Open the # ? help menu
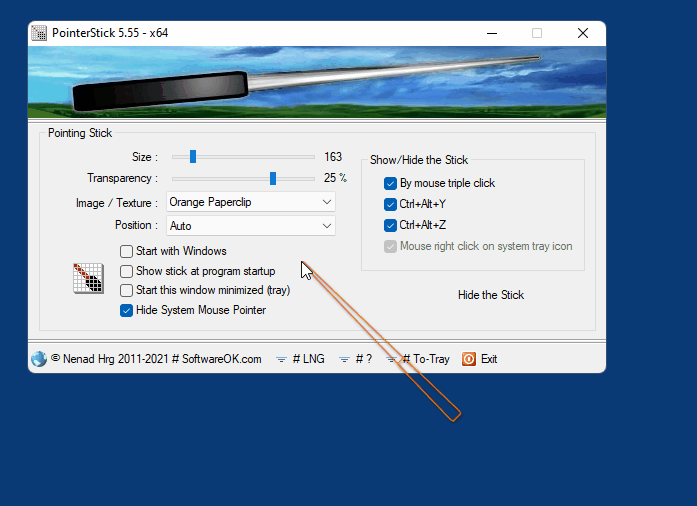This screenshot has height=506, width=697. click(x=362, y=359)
